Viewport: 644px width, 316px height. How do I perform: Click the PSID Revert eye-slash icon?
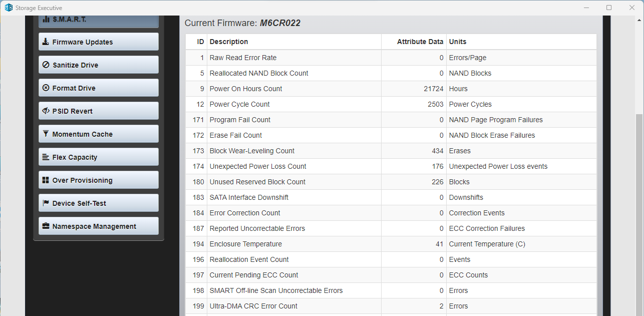46,111
